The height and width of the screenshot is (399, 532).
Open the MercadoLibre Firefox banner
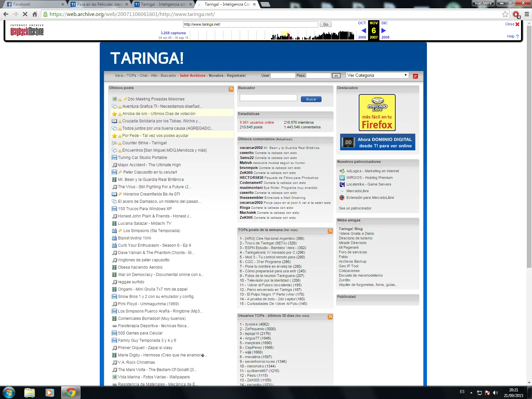tap(377, 112)
